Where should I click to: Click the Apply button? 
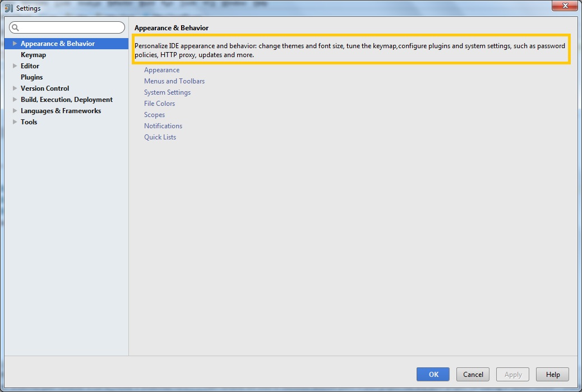[512, 374]
